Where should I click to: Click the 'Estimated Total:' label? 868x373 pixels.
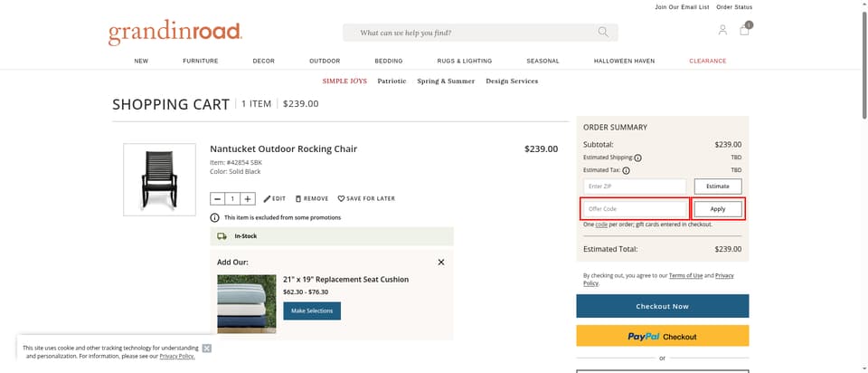[610, 249]
